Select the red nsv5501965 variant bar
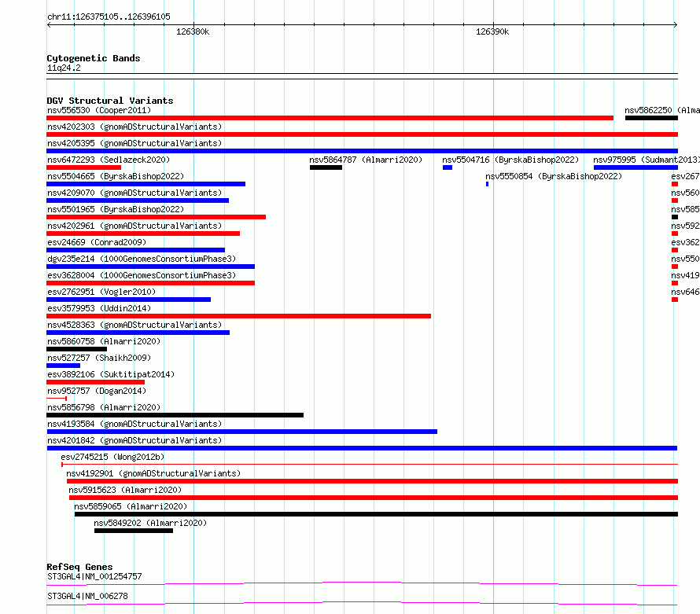Viewport: 700px width, 614px height. click(x=157, y=217)
